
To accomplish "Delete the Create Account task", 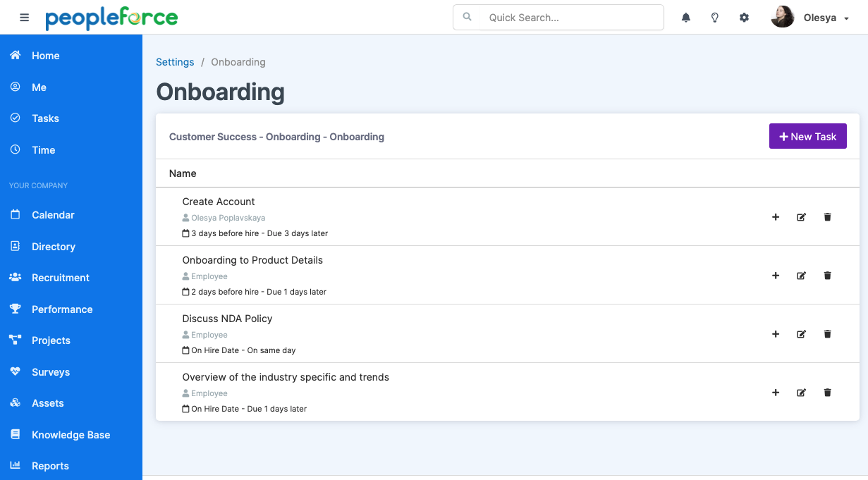I will pos(828,217).
